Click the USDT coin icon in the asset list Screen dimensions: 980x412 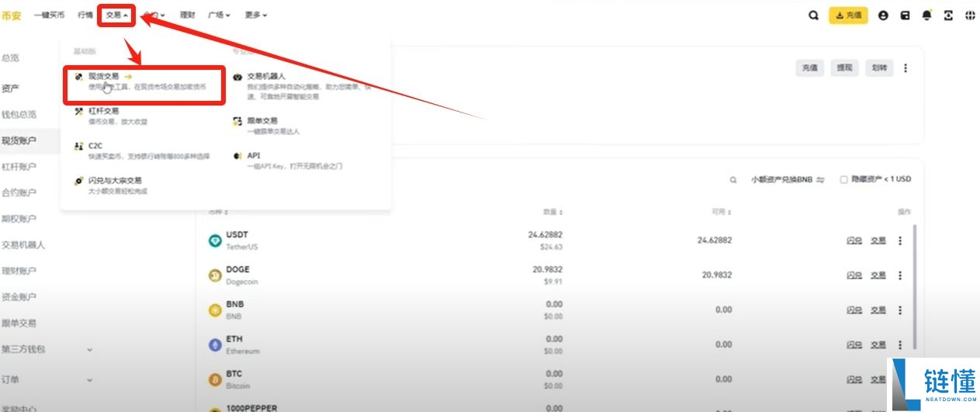(x=215, y=241)
